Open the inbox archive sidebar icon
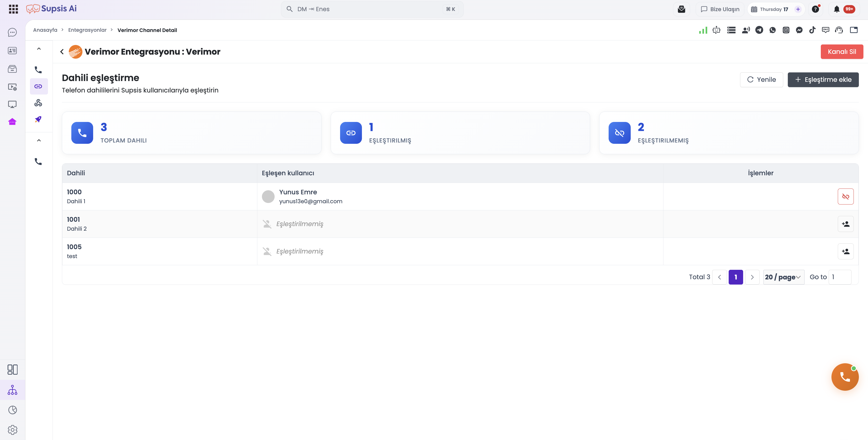The width and height of the screenshot is (868, 440). tap(12, 69)
